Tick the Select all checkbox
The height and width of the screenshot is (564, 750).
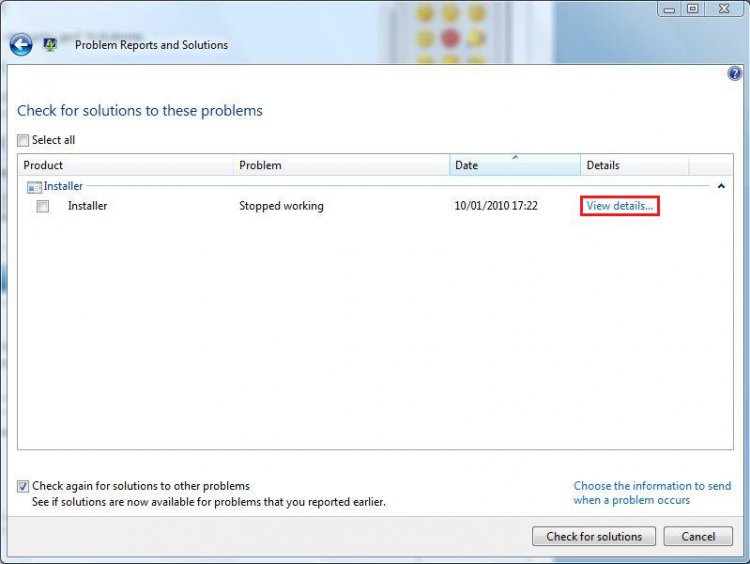[x=23, y=140]
